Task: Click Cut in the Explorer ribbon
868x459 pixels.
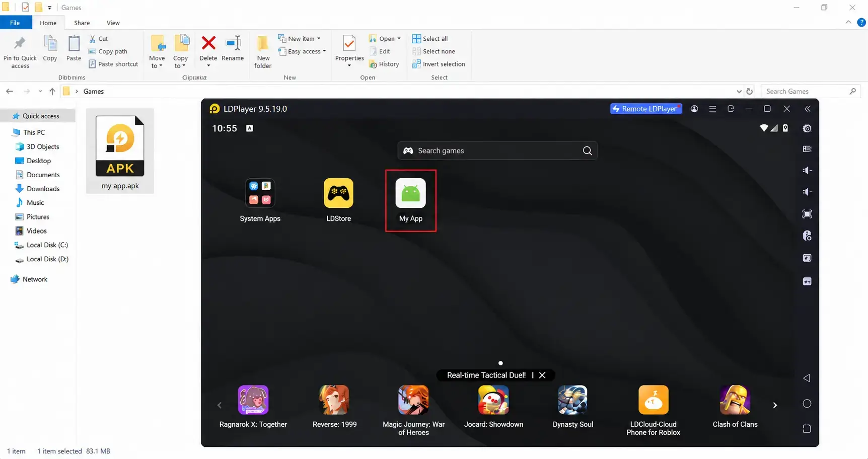Action: [x=99, y=39]
